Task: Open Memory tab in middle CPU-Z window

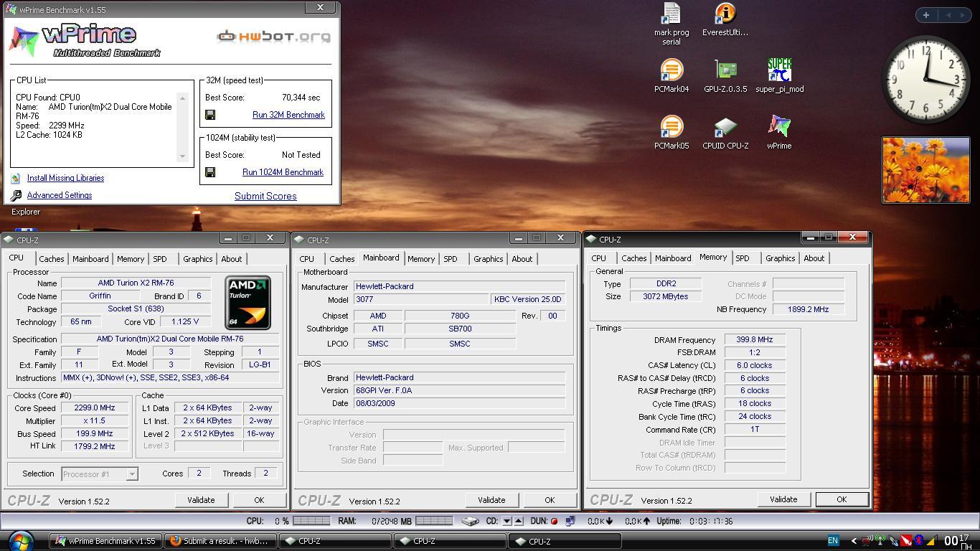Action: 421,259
